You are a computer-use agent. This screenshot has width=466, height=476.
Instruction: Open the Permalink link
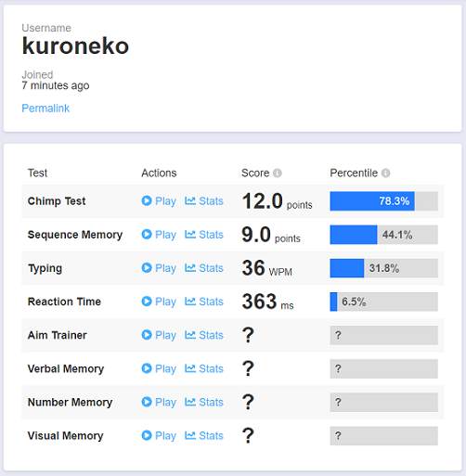coord(45,109)
